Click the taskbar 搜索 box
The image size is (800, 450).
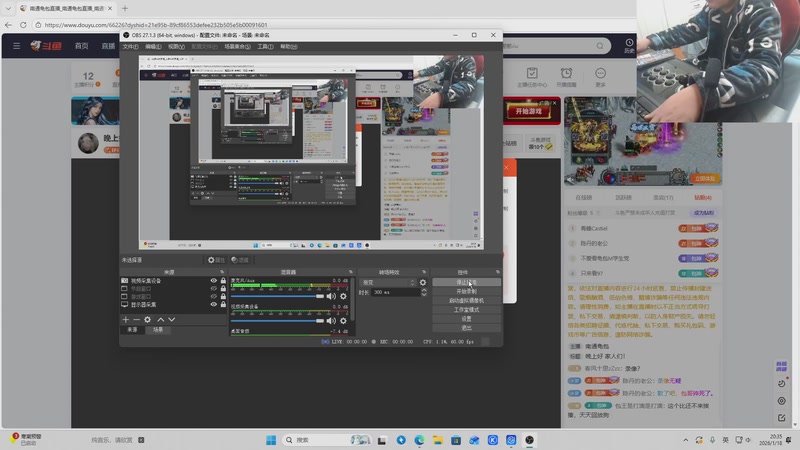pyautogui.click(x=327, y=440)
